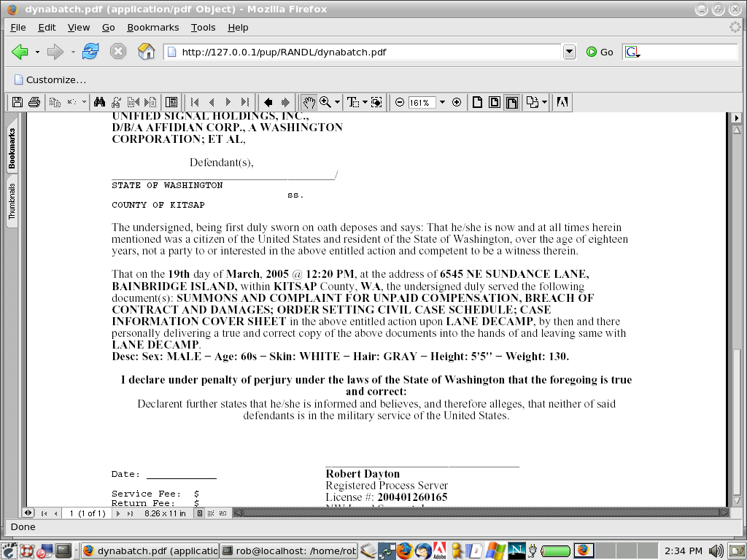This screenshot has height=560, width=747.
Task: Click the Save a Copy icon in PDF toolbar
Action: point(18,103)
